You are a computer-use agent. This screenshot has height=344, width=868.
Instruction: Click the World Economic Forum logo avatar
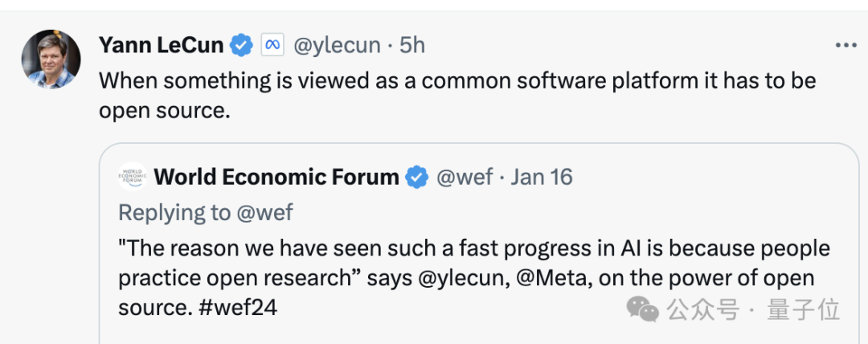point(133,176)
